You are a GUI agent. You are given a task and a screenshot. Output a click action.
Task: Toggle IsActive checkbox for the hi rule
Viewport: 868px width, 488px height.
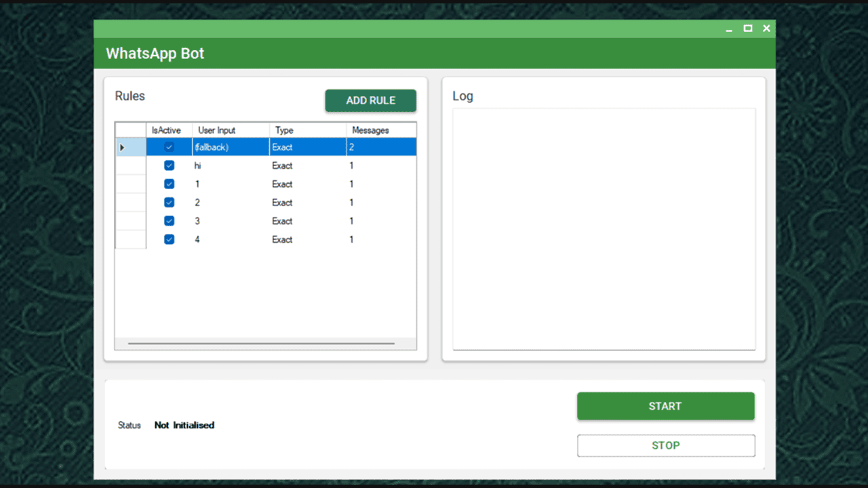(x=170, y=165)
